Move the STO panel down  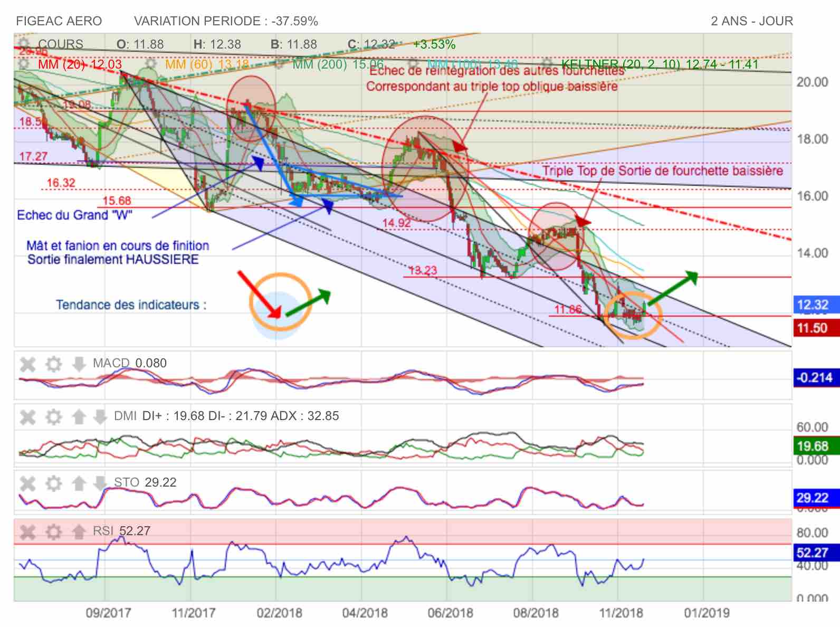tap(100, 483)
